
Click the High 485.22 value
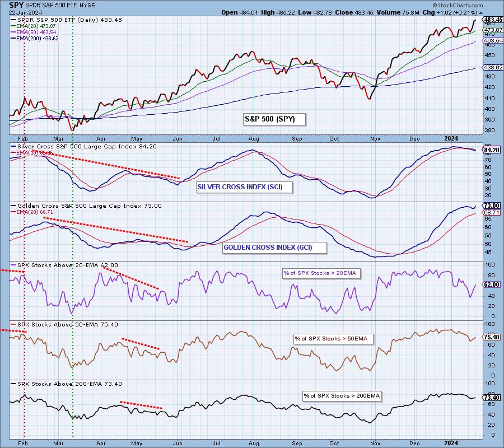click(278, 12)
